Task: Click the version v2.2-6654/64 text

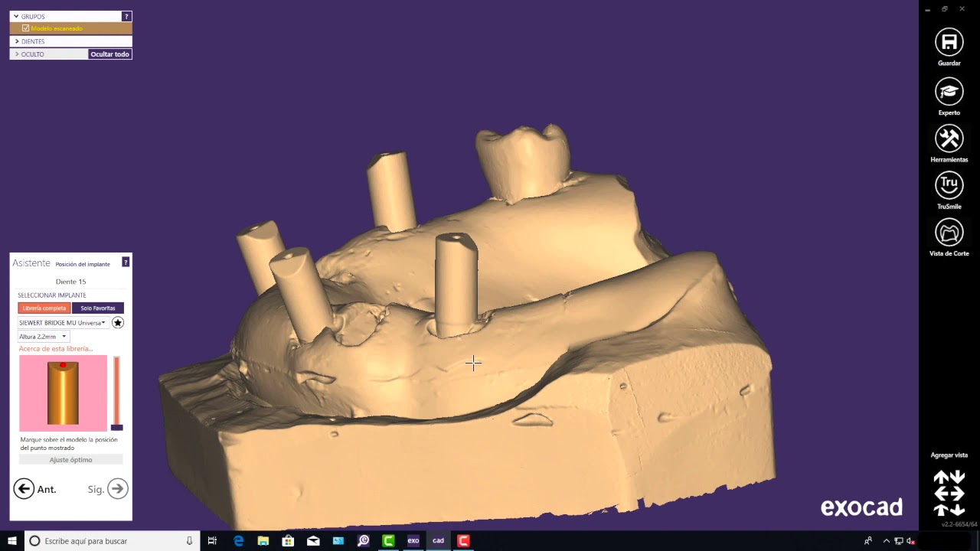Action: coord(959,524)
